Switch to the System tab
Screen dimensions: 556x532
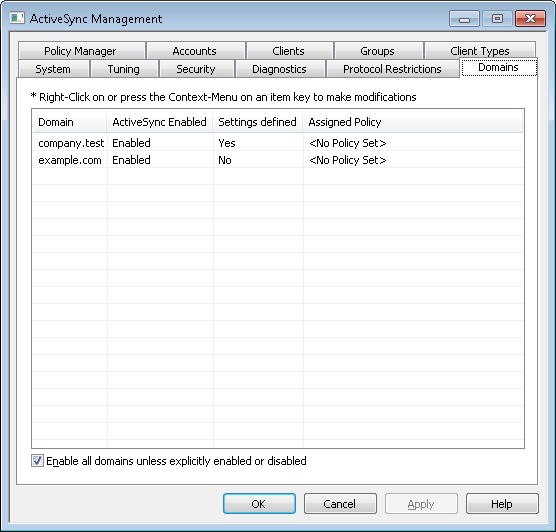[x=53, y=68]
